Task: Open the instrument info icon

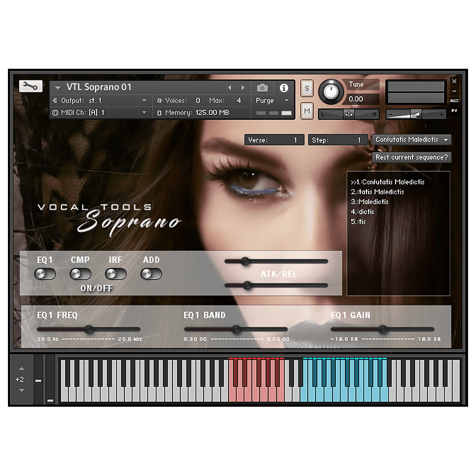Action: click(x=284, y=88)
